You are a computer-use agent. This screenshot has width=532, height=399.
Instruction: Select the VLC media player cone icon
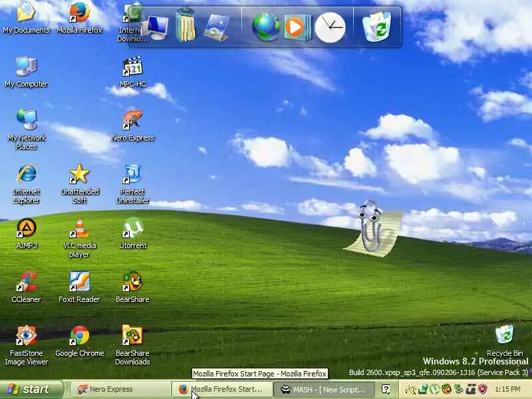(79, 238)
